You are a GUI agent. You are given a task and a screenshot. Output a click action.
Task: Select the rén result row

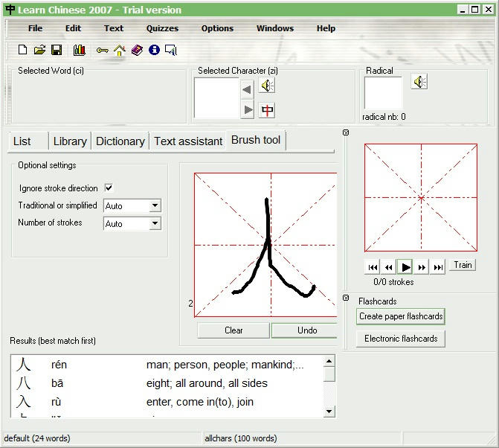(x=168, y=365)
